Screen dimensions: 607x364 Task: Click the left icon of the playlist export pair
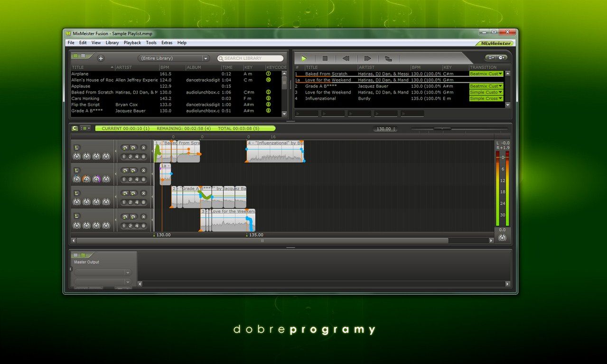click(490, 58)
